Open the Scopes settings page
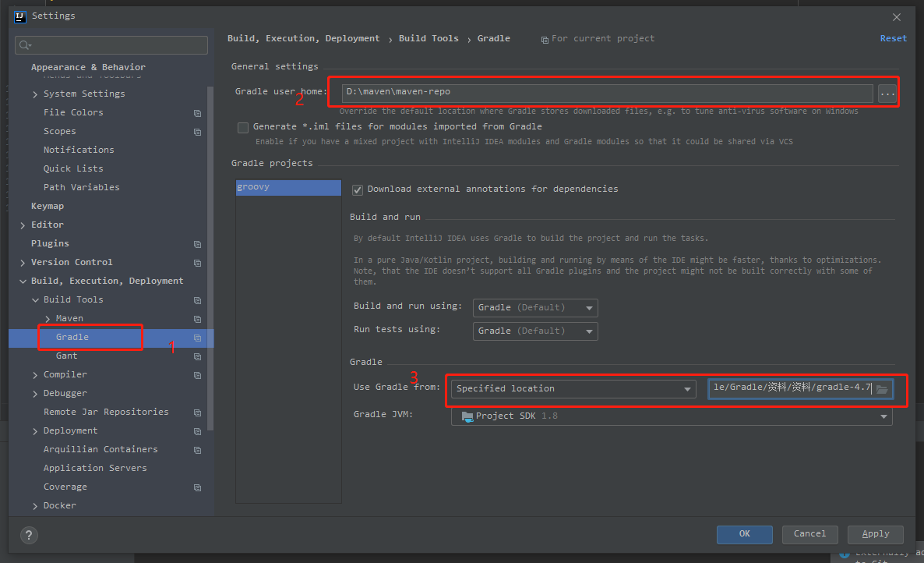This screenshot has width=924, height=563. (x=59, y=132)
